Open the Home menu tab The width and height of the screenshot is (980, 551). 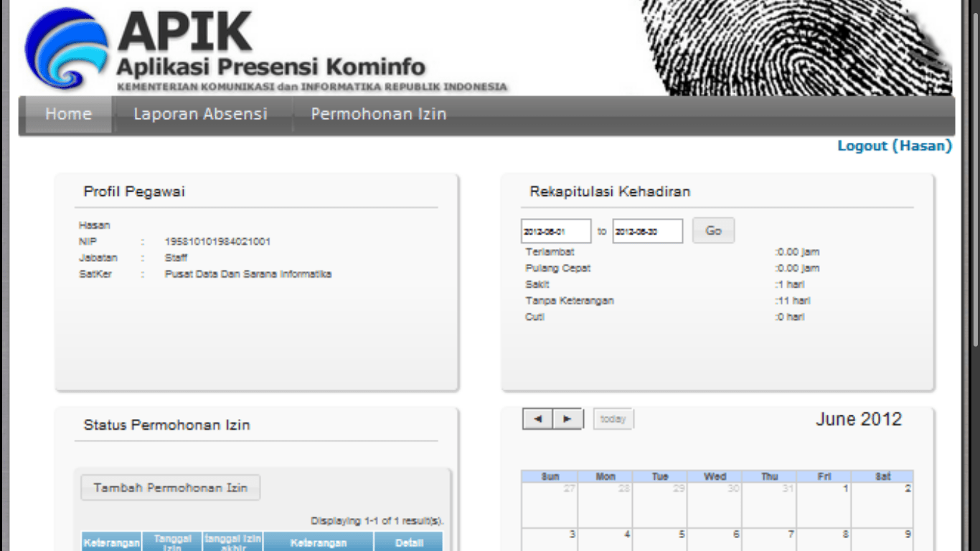(69, 114)
